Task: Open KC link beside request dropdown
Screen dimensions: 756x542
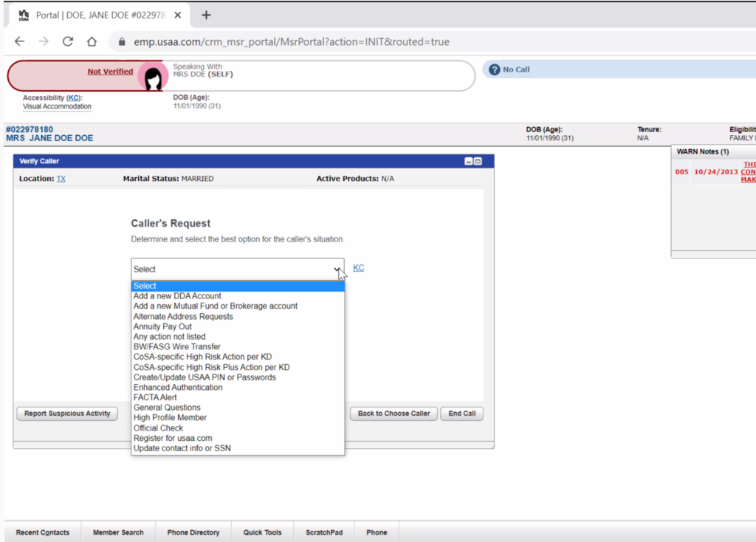Action: tap(358, 267)
